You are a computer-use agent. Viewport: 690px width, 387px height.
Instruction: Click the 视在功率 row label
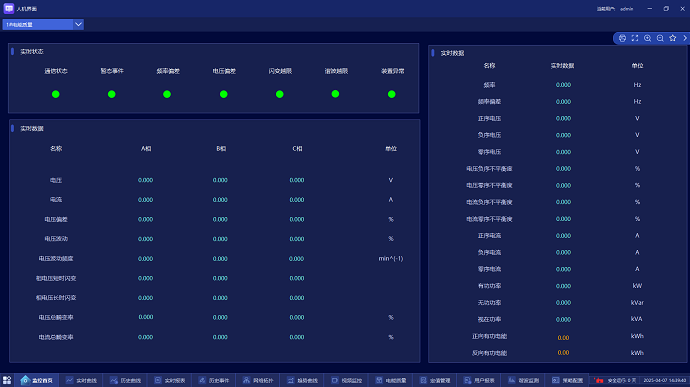point(489,319)
